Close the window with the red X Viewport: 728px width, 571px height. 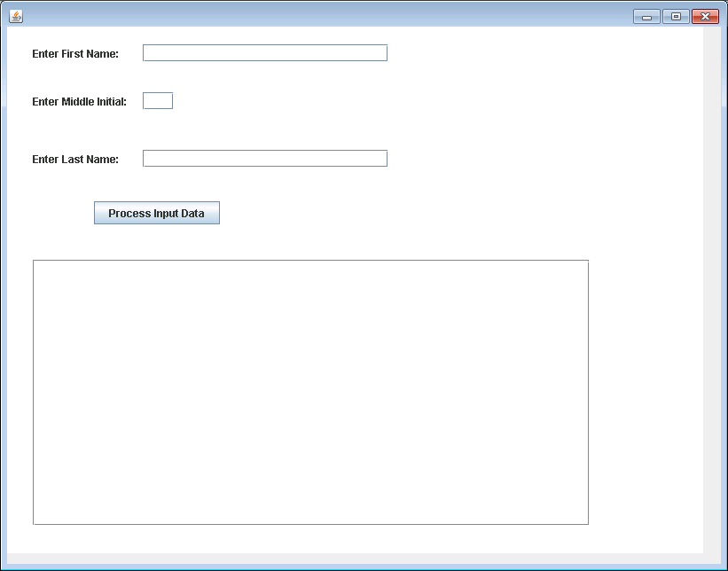[x=705, y=17]
